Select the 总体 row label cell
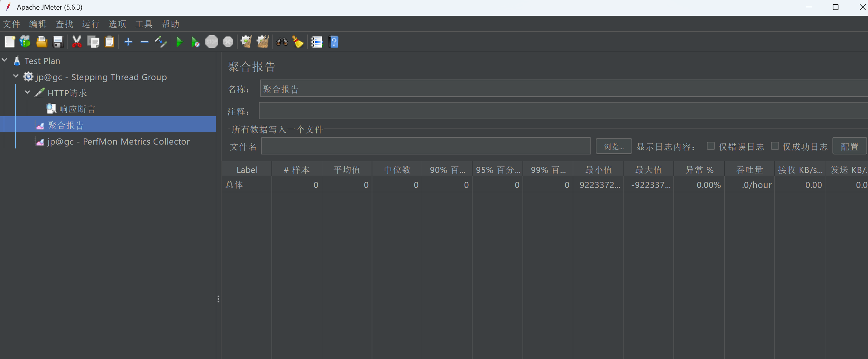The width and height of the screenshot is (868, 359). tap(247, 185)
